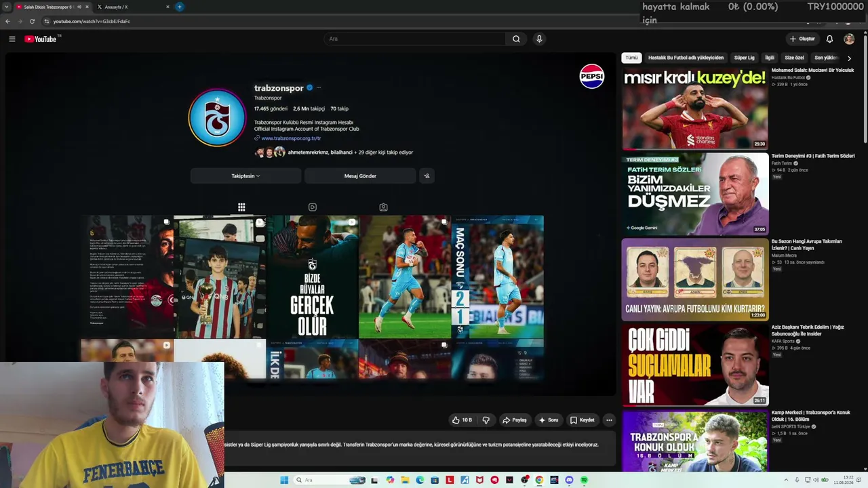Focus the YouTube search field
The image size is (868, 488).
pos(414,39)
